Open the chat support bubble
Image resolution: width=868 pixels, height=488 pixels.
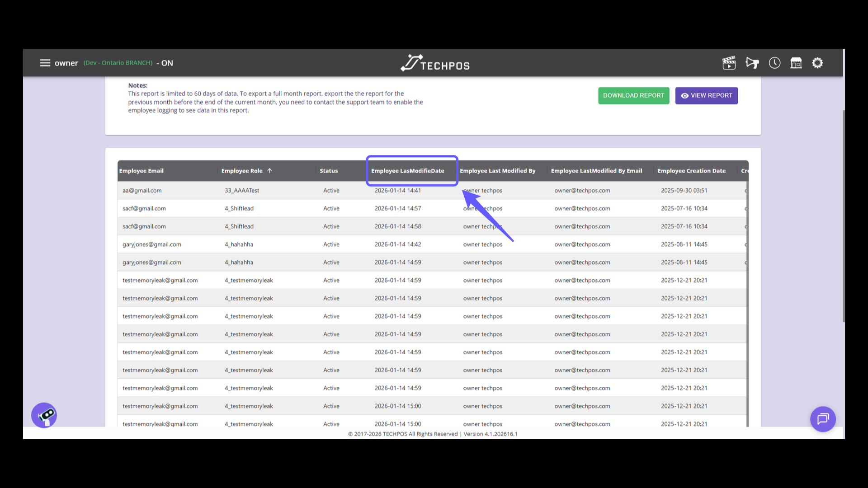coord(823,419)
